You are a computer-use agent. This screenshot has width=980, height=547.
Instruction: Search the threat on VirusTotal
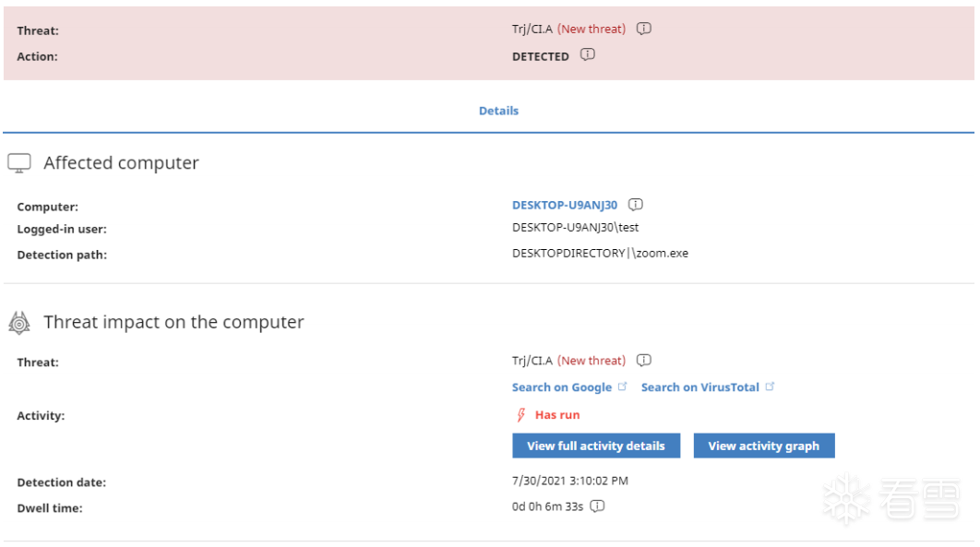699,387
